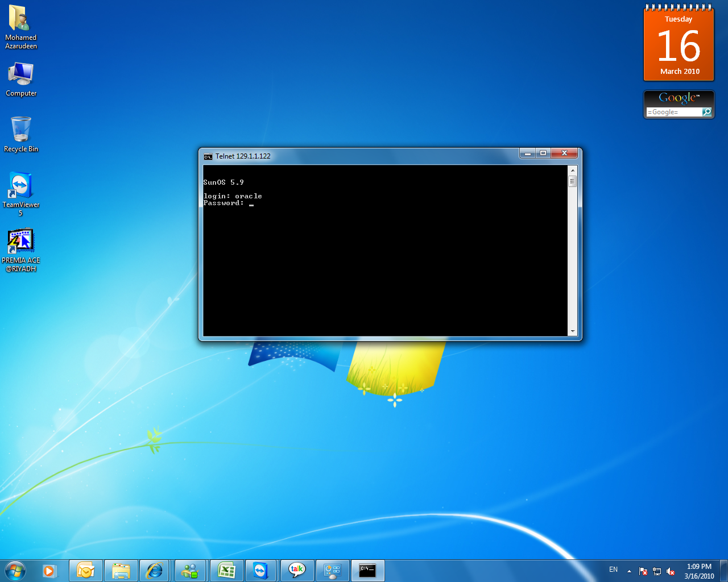Open the Recycle Bin on desktop

pos(20,130)
